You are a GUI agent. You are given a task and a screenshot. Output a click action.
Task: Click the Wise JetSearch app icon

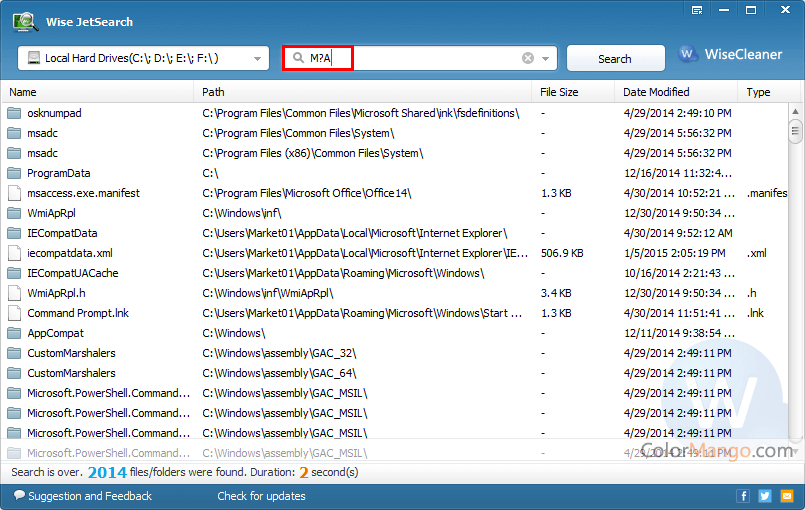26,21
